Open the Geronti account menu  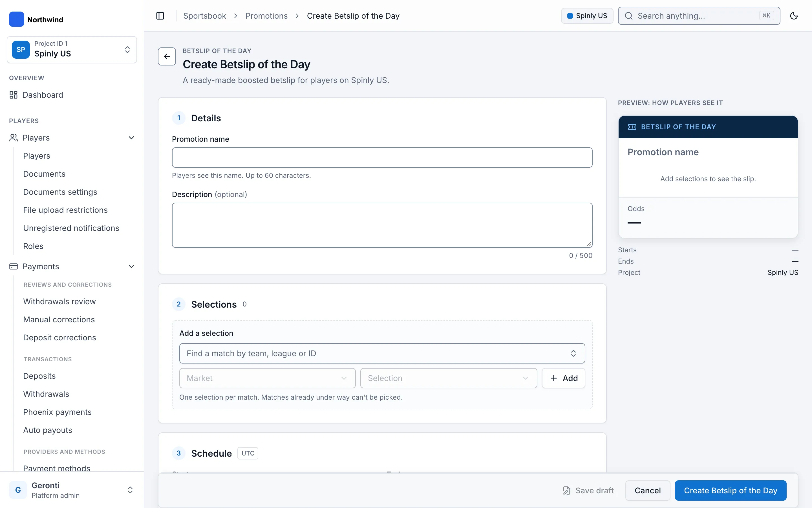click(72, 490)
